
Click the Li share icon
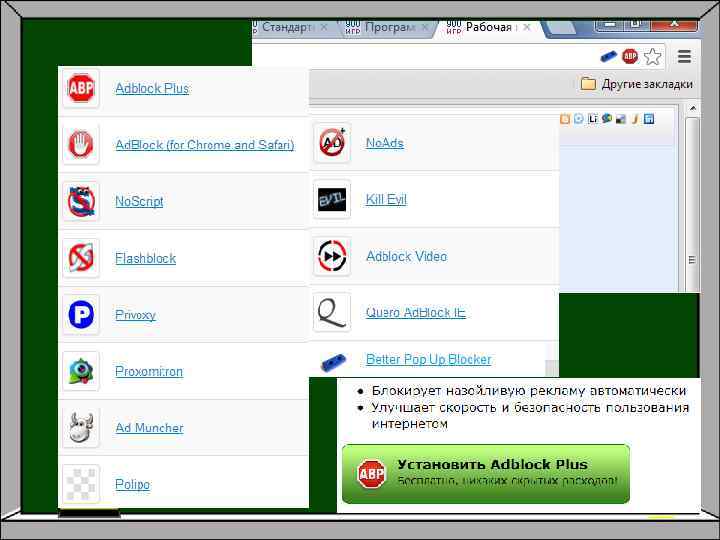[593, 119]
